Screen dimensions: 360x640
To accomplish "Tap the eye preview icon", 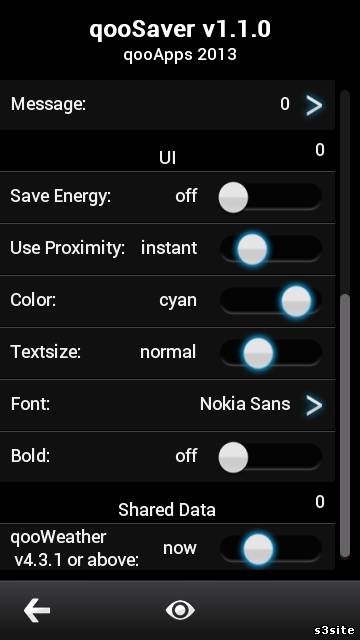I will coord(180,610).
